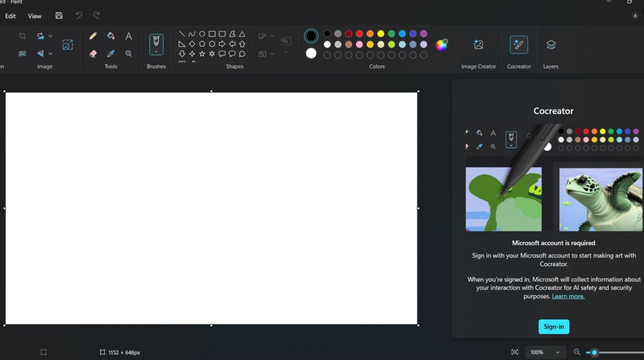
Task: Select the Text tool
Action: [129, 36]
